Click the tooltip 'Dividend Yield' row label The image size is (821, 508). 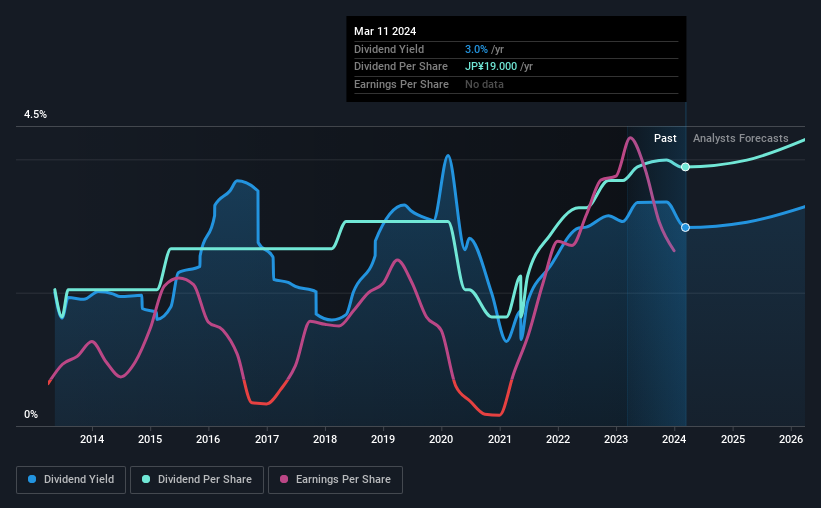click(389, 49)
